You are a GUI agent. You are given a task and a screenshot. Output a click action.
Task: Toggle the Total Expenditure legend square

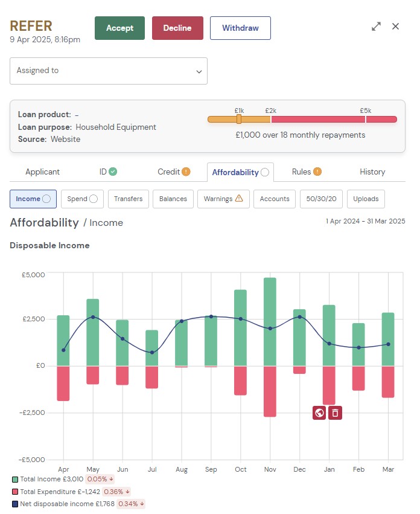(x=14, y=492)
